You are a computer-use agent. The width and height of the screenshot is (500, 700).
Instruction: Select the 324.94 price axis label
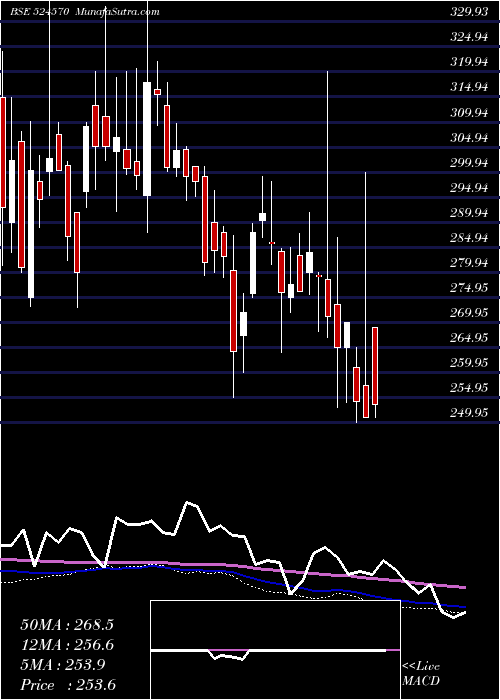(x=469, y=37)
